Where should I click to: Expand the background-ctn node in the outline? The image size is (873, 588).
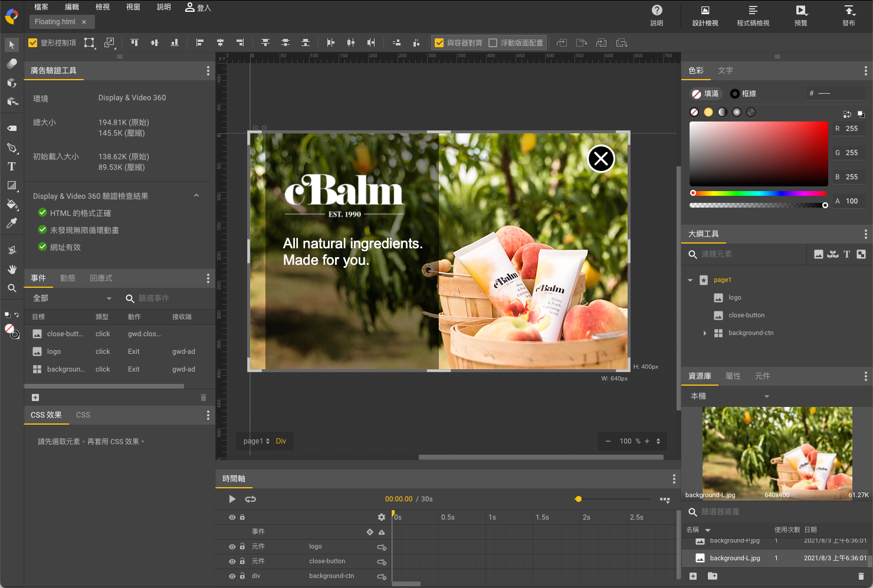click(x=705, y=333)
